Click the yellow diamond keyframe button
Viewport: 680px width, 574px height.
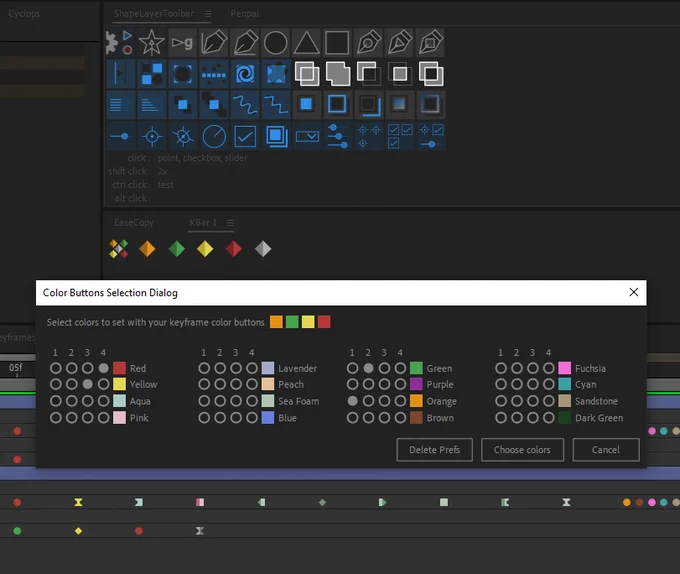pos(205,249)
